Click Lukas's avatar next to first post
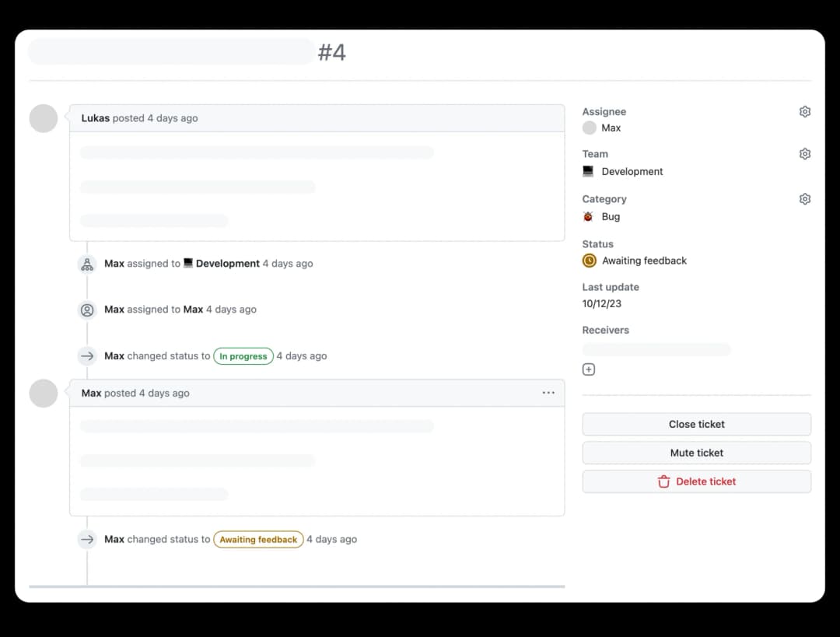Screen dimensions: 840x637 tap(44, 118)
